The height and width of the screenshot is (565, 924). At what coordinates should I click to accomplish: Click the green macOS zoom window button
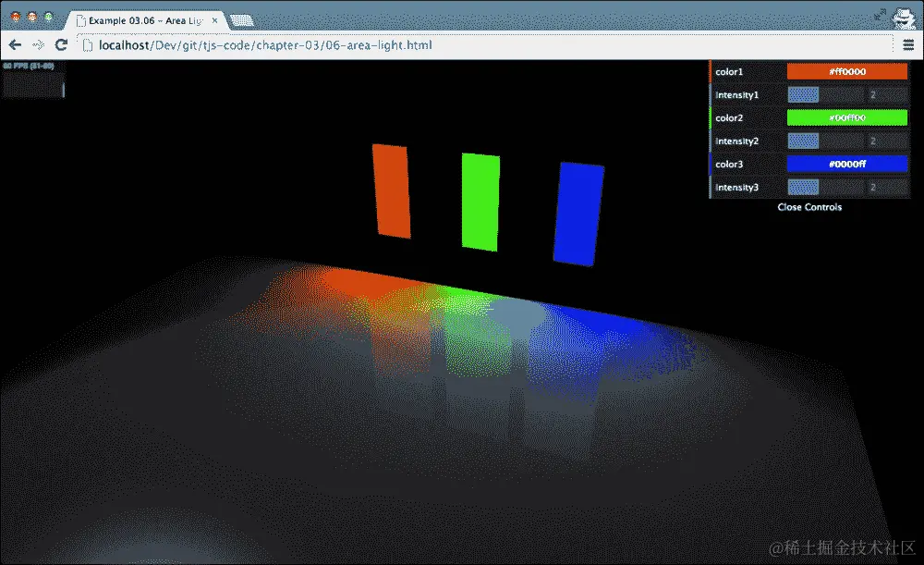[48, 17]
